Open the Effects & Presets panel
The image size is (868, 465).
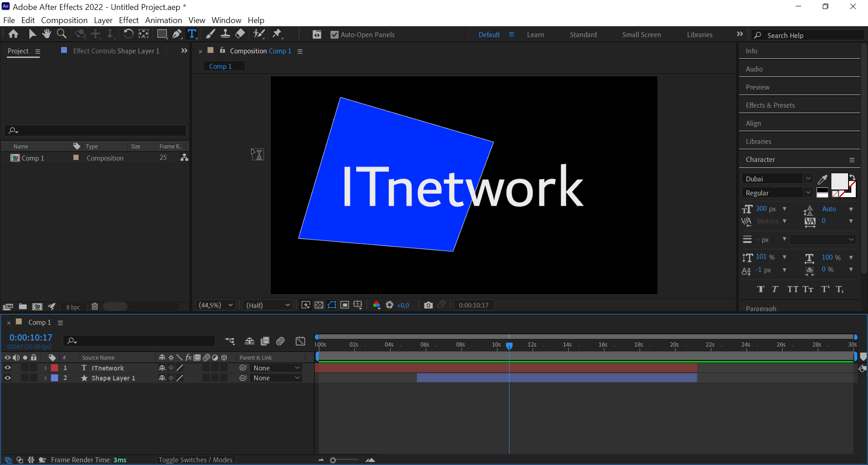click(770, 105)
